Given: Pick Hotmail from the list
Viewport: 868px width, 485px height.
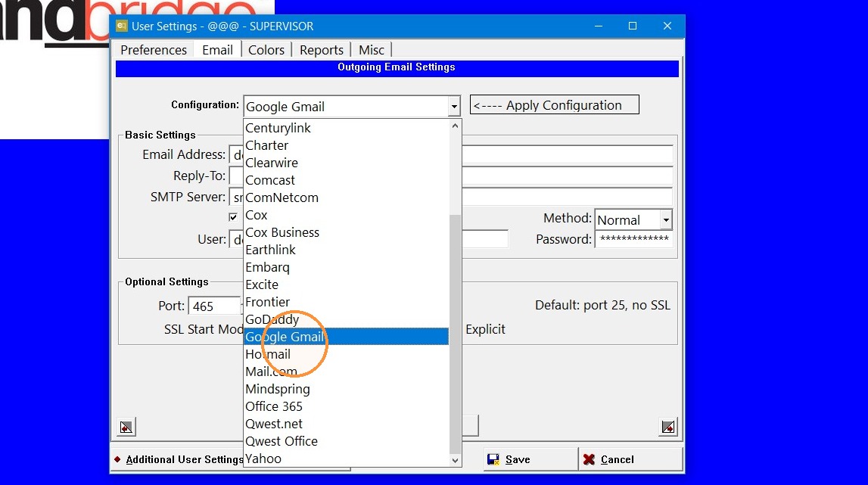Looking at the screenshot, I should (347, 354).
